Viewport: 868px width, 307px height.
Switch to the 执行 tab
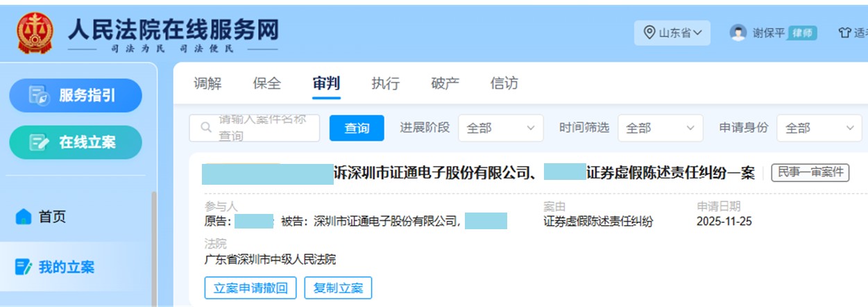coord(386,83)
